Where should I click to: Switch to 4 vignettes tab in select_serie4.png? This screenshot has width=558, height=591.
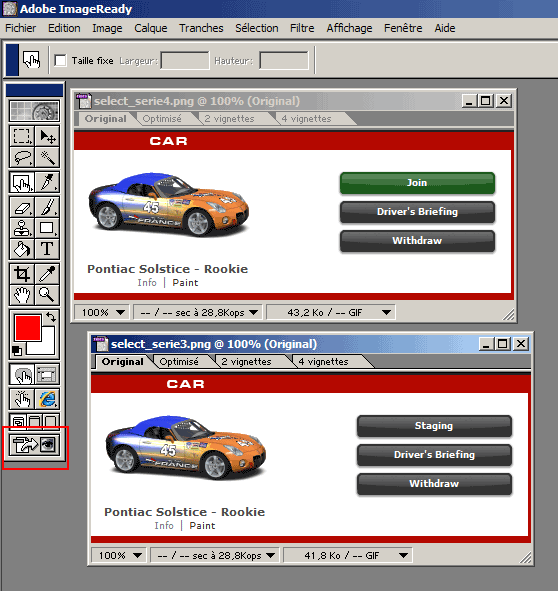coord(307,119)
